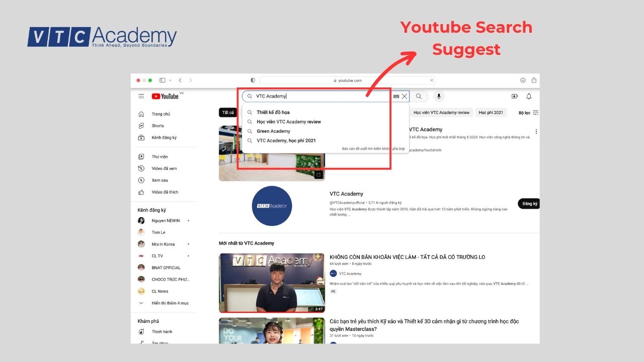Open Nguyen NEWIN channel from subscriptions
This screenshot has height=362, width=644.
click(x=165, y=220)
